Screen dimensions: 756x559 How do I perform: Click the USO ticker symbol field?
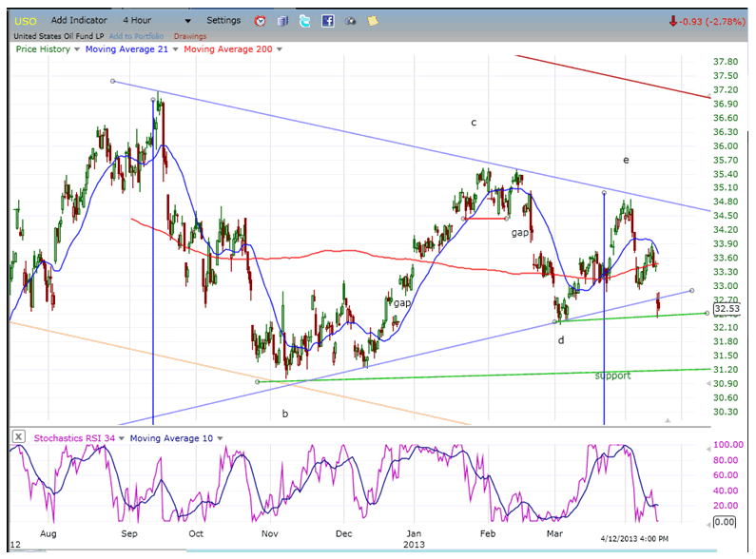pyautogui.click(x=26, y=20)
